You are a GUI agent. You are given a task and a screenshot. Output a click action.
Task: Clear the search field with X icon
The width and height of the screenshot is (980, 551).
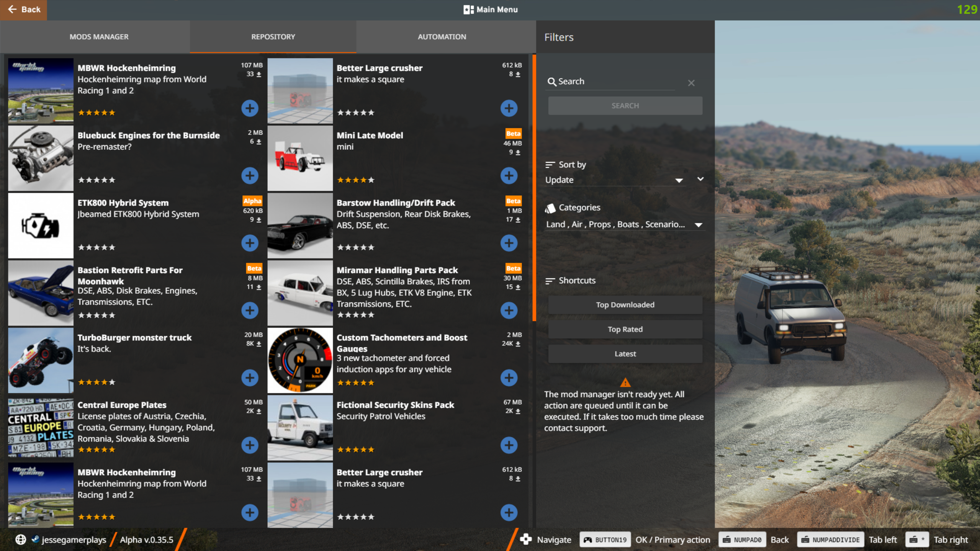coord(691,83)
